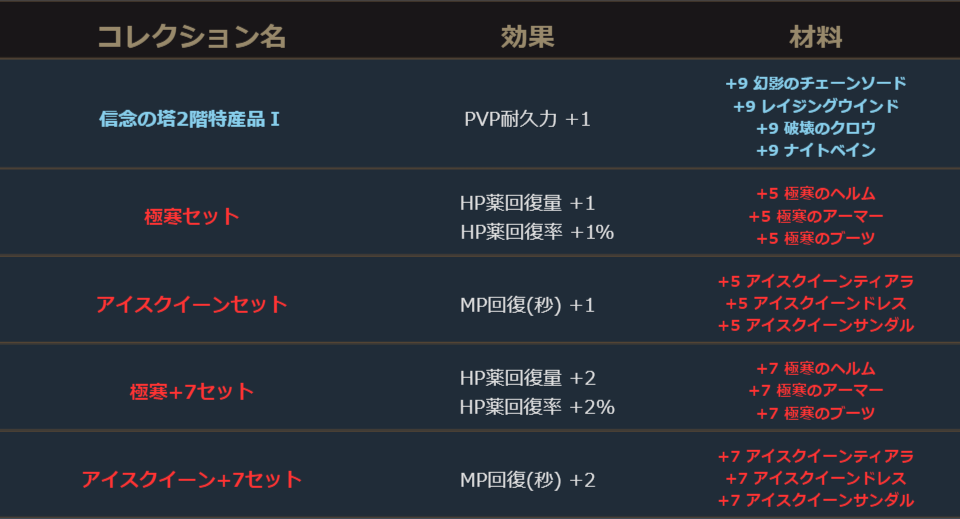
Task: Click the 効果 column header
Action: point(527,38)
